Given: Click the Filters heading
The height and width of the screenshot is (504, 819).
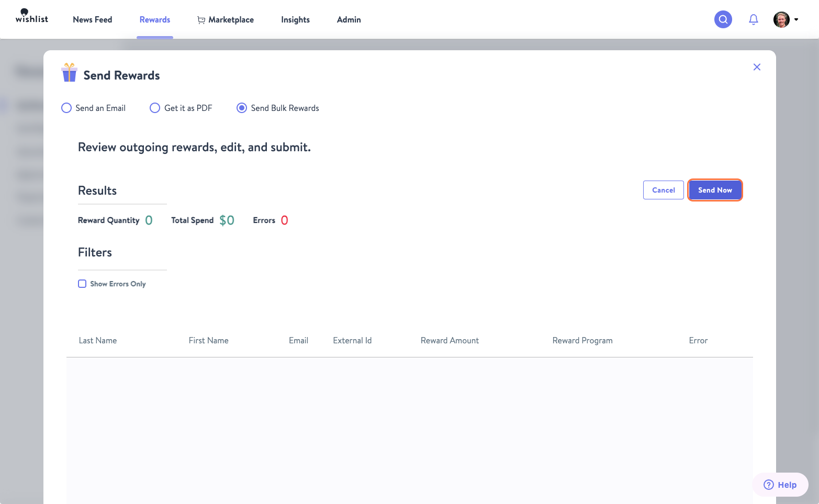Looking at the screenshot, I should pyautogui.click(x=95, y=252).
